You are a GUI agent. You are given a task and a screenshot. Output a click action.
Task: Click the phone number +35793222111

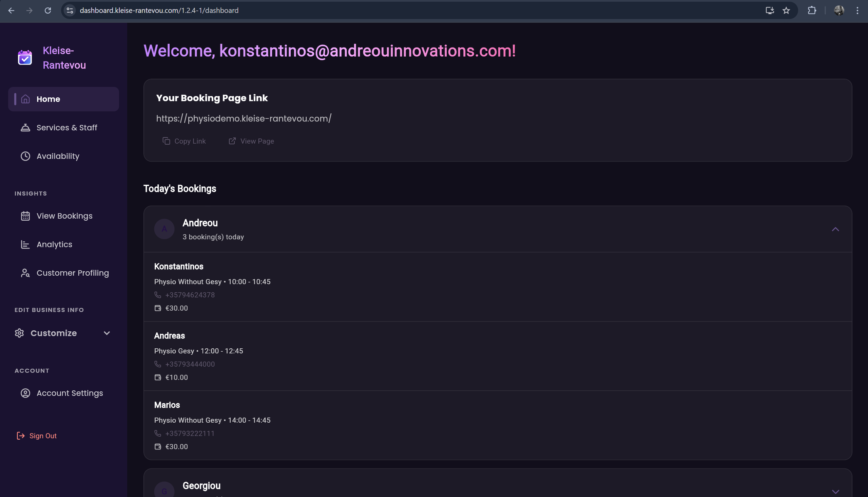pos(190,434)
